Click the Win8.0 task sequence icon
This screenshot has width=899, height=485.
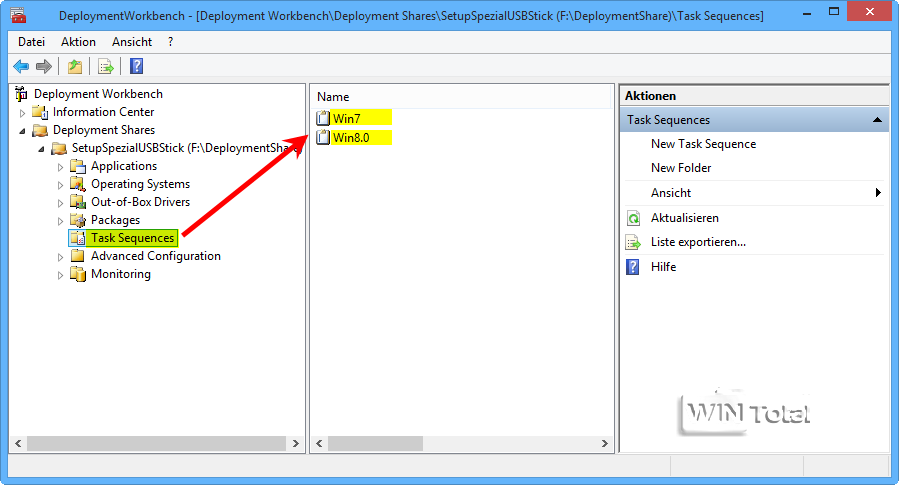pos(323,137)
